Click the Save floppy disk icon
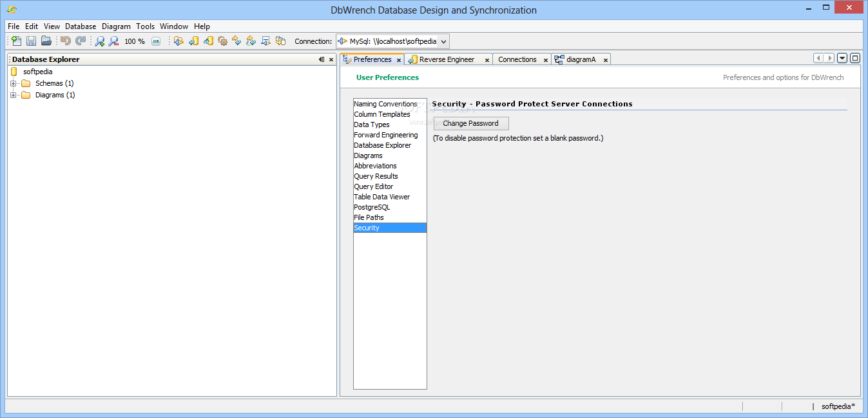Screen dimensions: 868x418 click(32, 41)
